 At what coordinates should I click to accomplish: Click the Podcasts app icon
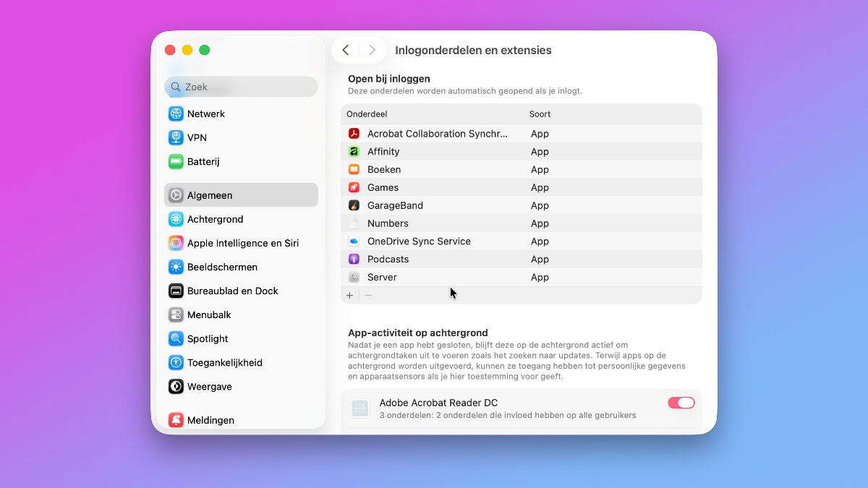(x=354, y=259)
